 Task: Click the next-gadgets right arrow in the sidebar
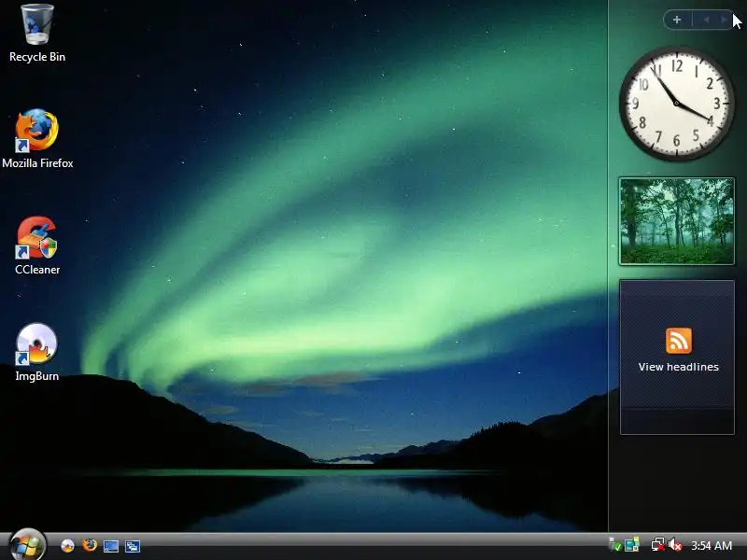[723, 20]
